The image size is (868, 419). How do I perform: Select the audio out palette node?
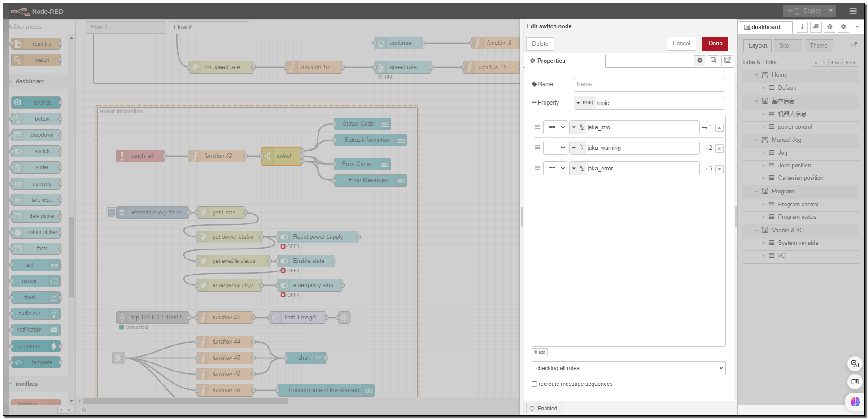[x=36, y=314]
